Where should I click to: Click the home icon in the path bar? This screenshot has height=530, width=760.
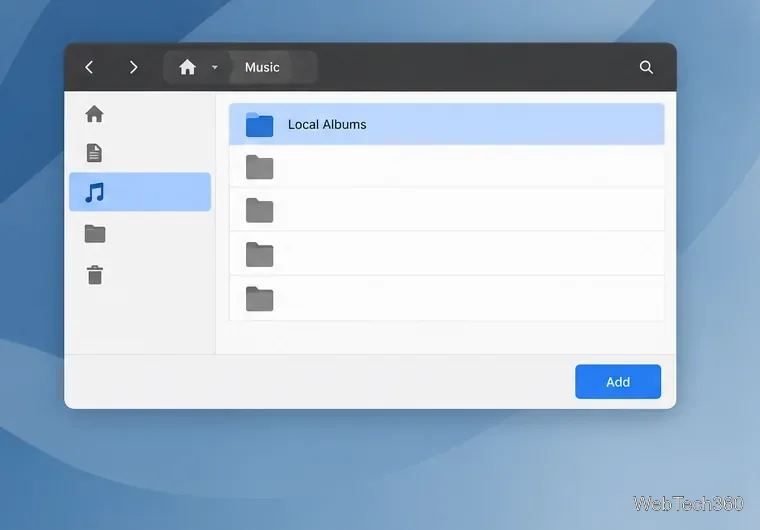[x=188, y=67]
